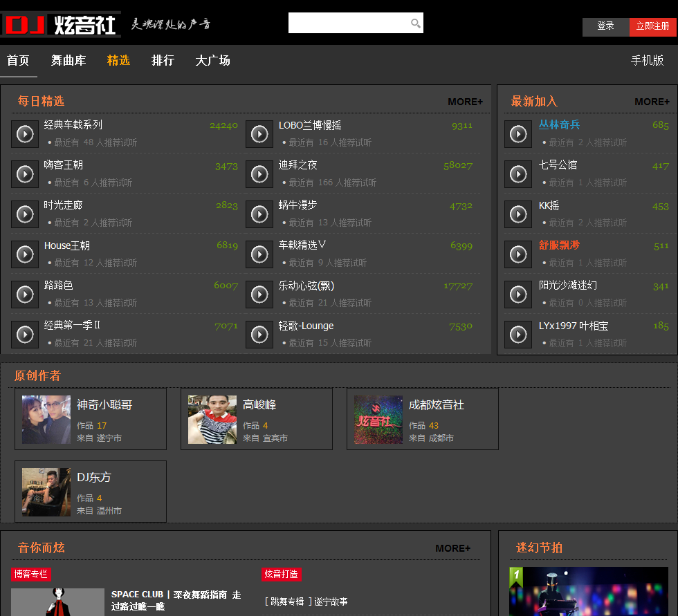Click the 立即注册 register button
The height and width of the screenshot is (616, 678).
653,27
